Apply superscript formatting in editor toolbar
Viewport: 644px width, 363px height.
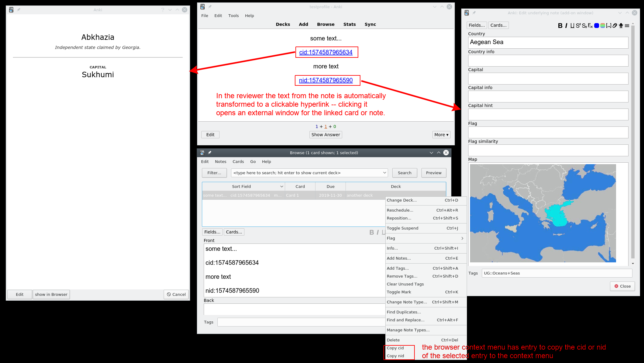tap(578, 26)
